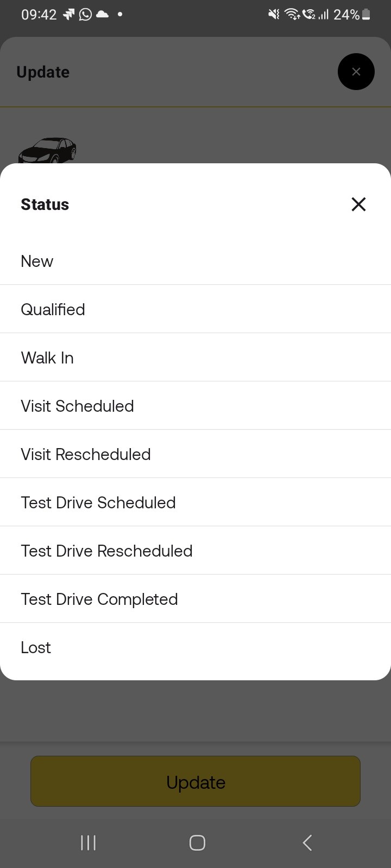Tap the cloud notification icon
This screenshot has width=391, height=868.
[102, 15]
